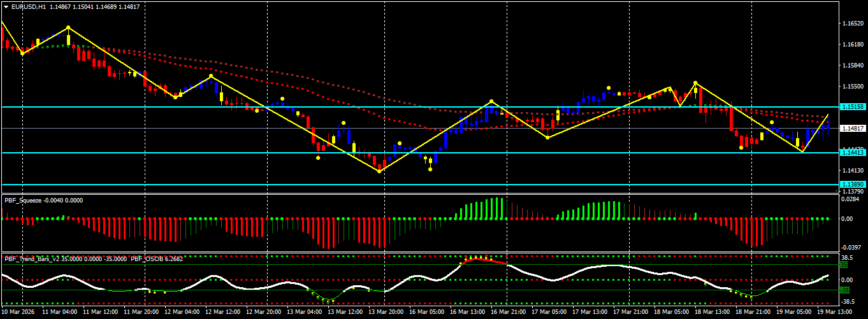The height and width of the screenshot is (319, 868).
Task: Click the 16 Mar 21:00 time label
Action: click(x=510, y=313)
